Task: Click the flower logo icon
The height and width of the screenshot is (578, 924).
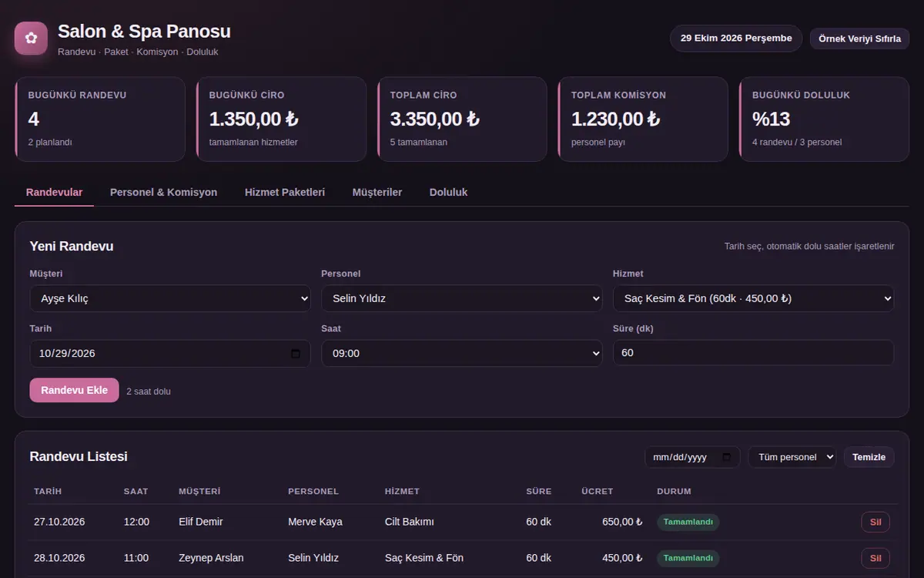Action: click(x=32, y=38)
